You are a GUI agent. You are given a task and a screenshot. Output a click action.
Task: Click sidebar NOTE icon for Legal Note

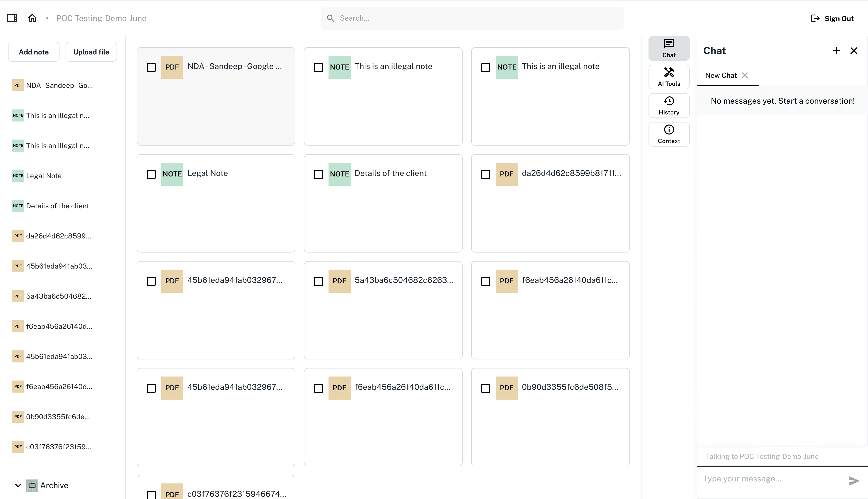click(18, 176)
